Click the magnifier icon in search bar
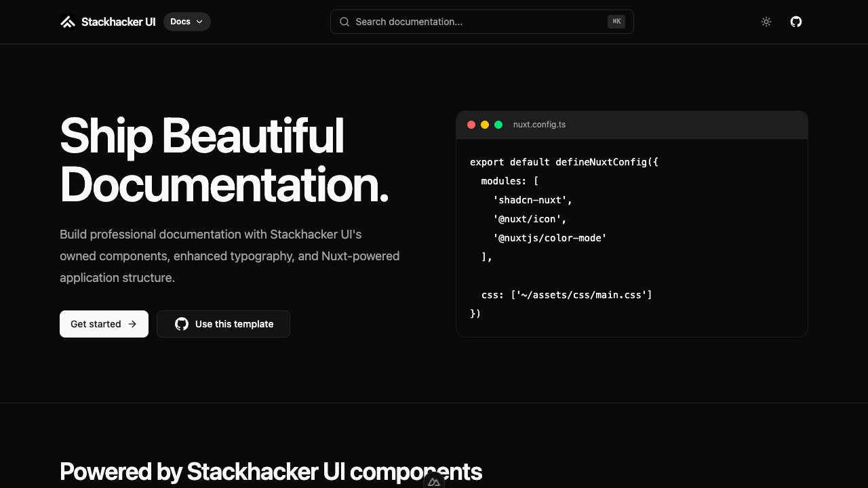Viewport: 868px width, 488px height. pyautogui.click(x=344, y=22)
